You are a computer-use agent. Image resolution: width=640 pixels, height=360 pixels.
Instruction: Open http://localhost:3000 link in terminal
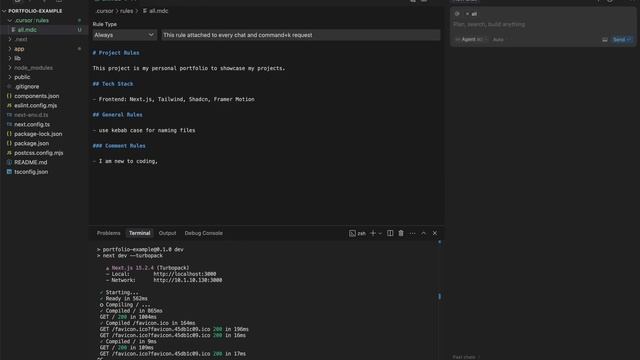click(x=185, y=274)
